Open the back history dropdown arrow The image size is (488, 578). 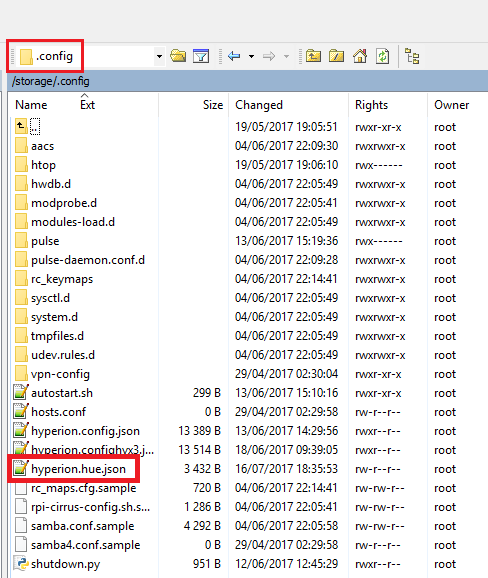point(251,56)
